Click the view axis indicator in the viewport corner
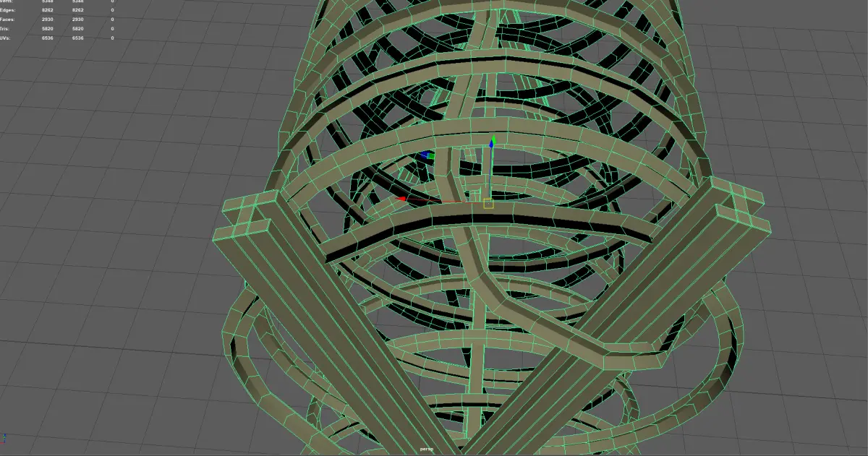 pos(4,438)
